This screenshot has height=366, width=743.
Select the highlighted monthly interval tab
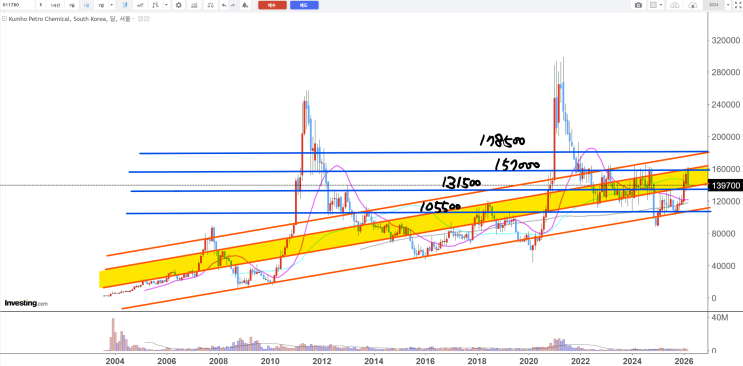(x=86, y=5)
